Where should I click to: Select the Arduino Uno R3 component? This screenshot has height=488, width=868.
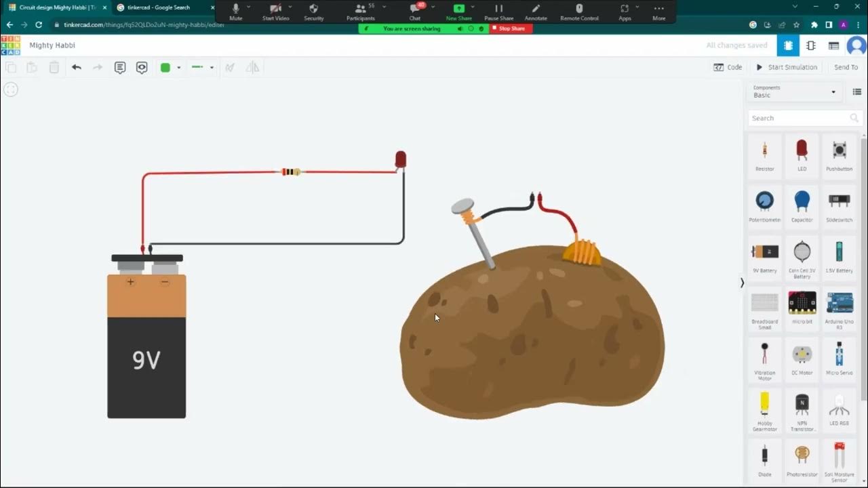[x=840, y=310]
